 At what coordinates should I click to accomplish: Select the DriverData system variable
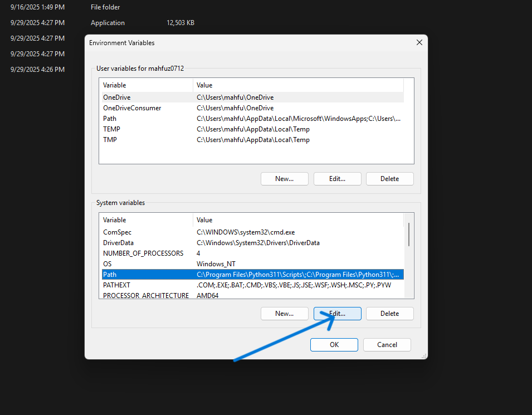click(118, 243)
